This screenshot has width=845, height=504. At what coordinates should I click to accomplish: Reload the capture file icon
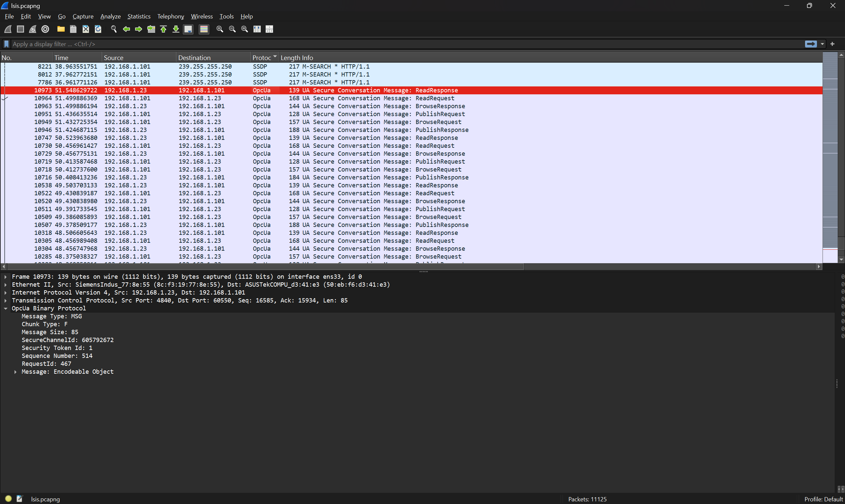point(98,29)
